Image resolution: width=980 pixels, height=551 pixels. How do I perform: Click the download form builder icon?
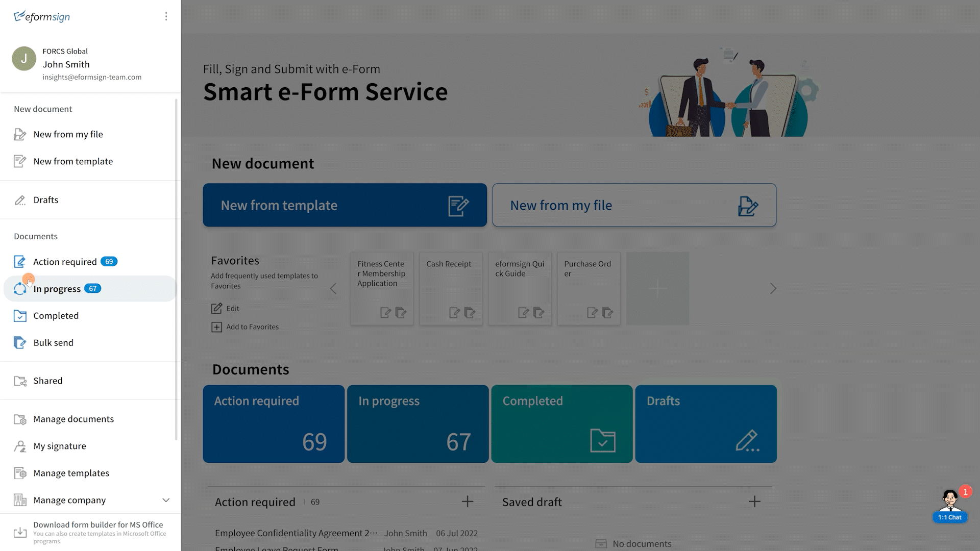coord(20,533)
